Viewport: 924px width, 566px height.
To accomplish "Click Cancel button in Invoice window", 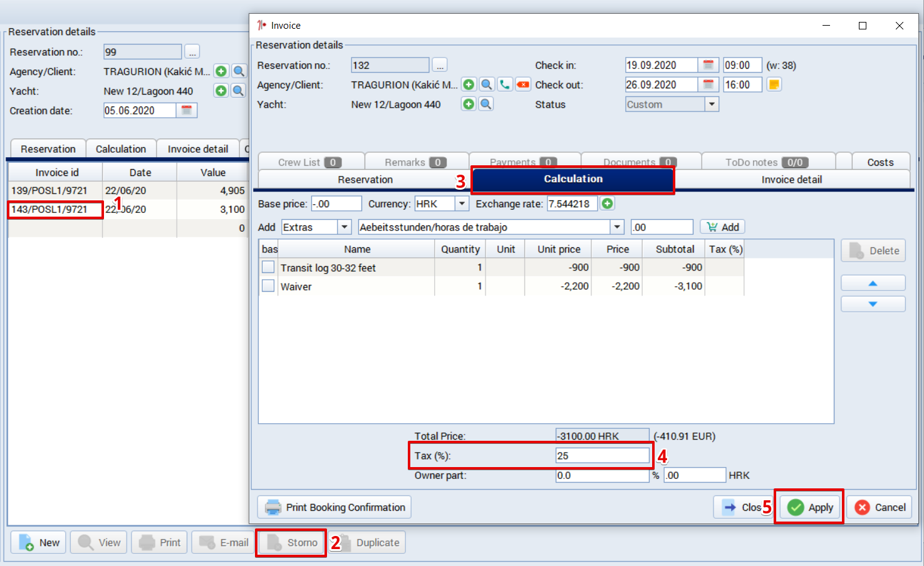I will 880,507.
